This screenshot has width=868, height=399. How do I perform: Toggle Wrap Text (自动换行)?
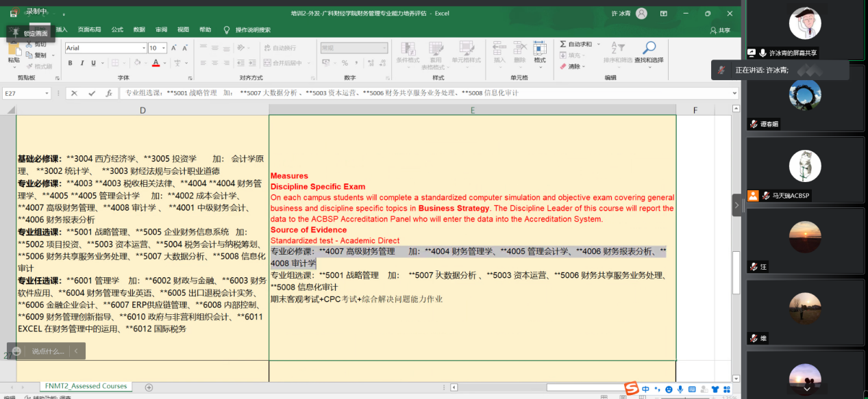coord(280,48)
